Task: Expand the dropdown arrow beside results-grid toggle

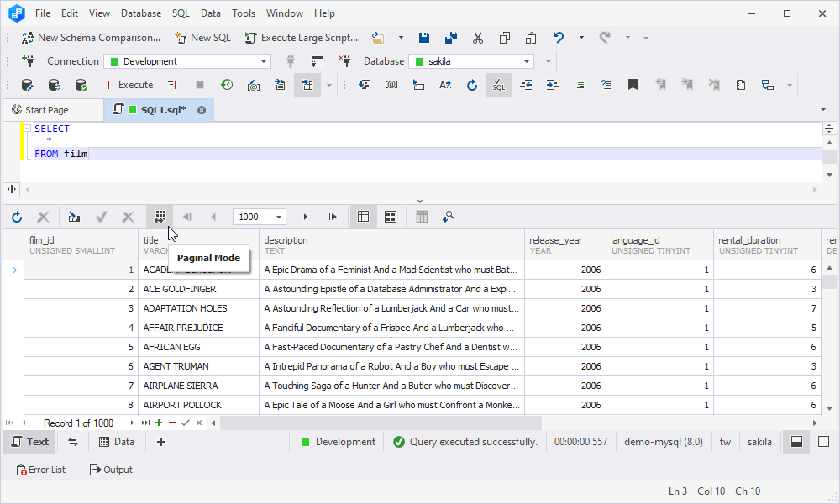Action: point(329,85)
